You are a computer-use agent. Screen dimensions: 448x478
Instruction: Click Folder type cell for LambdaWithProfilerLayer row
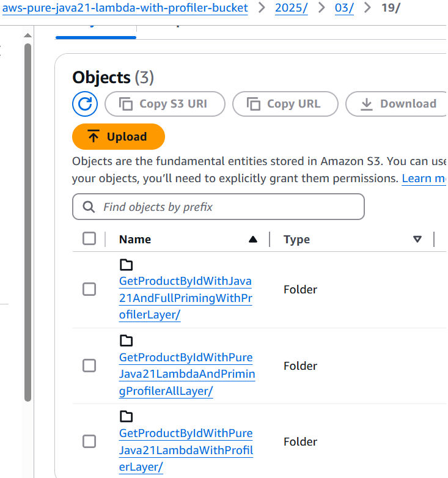click(x=300, y=442)
